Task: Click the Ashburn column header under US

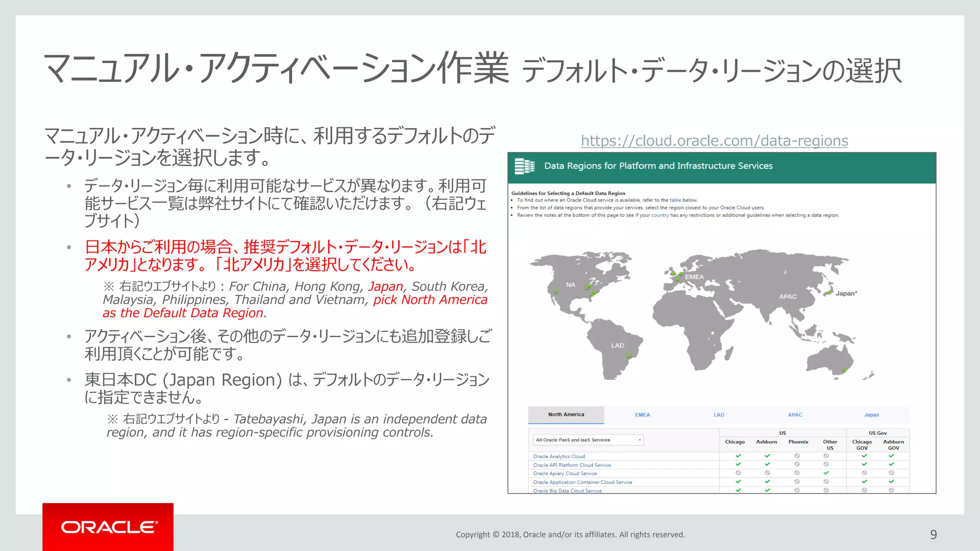Action: coord(767,442)
